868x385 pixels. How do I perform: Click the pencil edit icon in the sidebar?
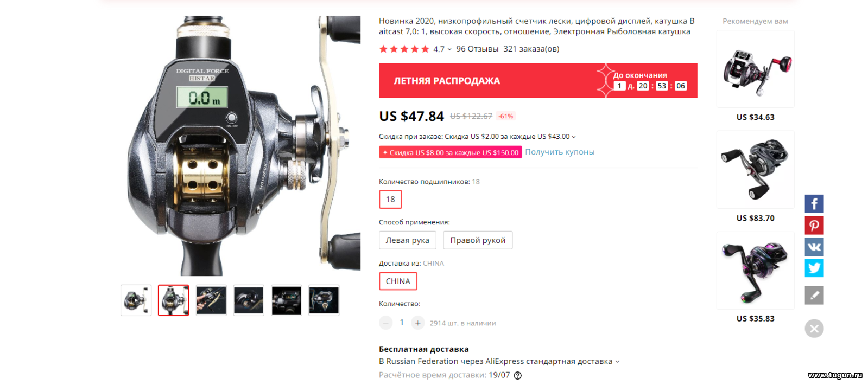click(814, 296)
